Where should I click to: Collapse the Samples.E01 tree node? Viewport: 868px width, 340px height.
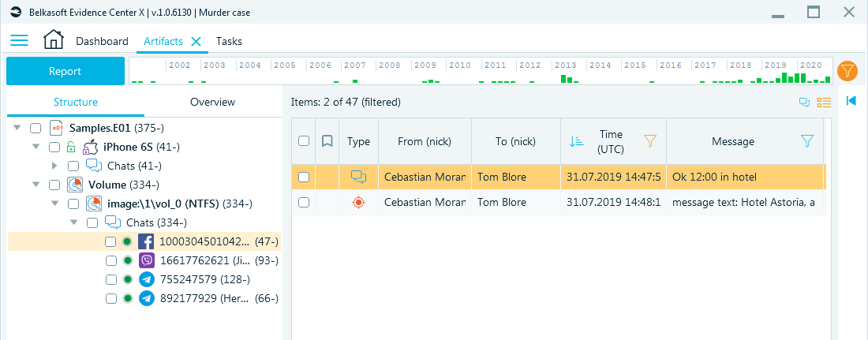tap(17, 128)
